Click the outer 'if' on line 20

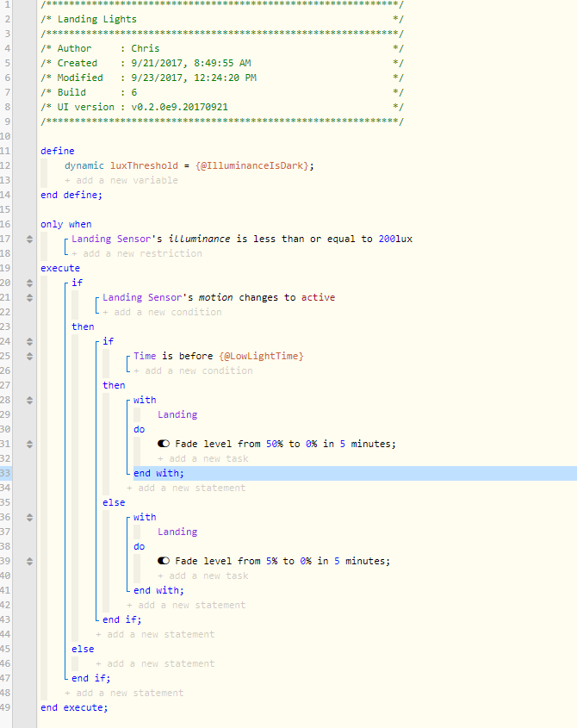77,283
